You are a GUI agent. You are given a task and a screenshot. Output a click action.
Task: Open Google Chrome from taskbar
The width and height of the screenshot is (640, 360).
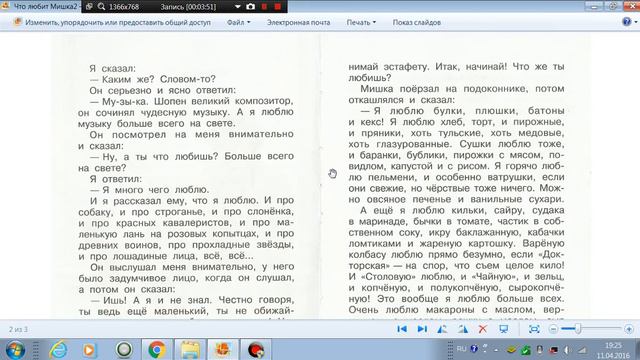[157, 350]
